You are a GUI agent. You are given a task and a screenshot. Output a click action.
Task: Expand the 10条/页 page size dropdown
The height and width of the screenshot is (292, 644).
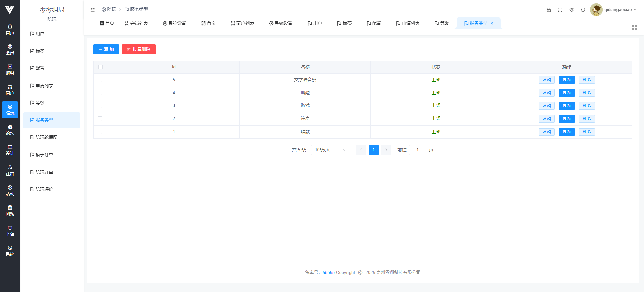[x=331, y=150]
